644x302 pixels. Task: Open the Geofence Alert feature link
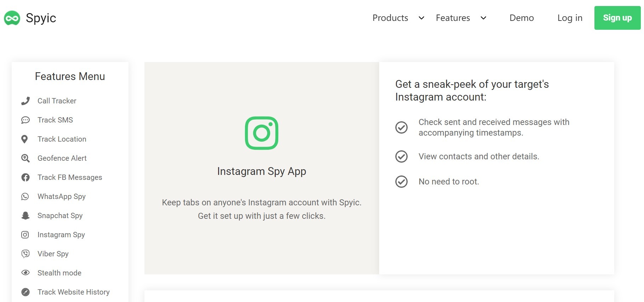click(x=62, y=158)
